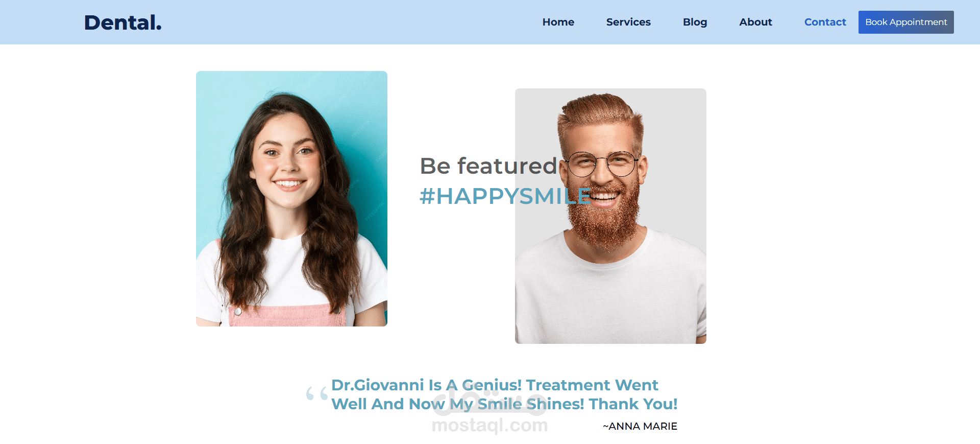
Task: Click the mostaql.com watermark text
Action: 489,425
